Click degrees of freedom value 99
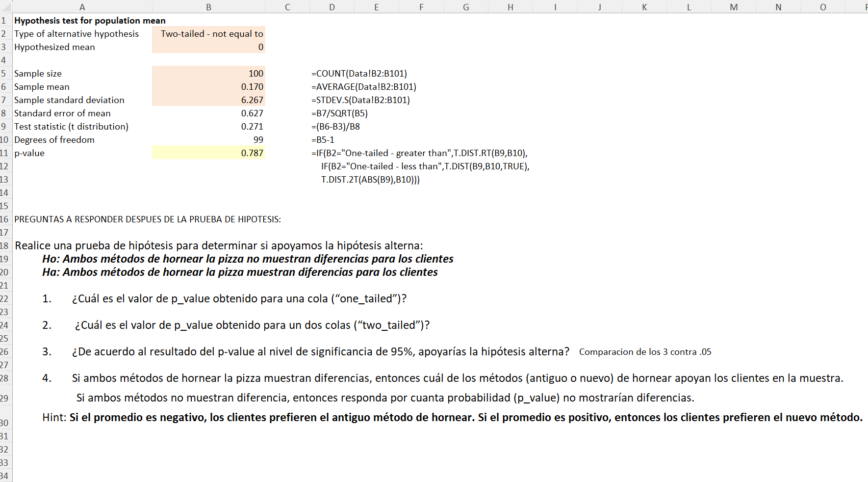The height and width of the screenshot is (482, 868). click(x=209, y=139)
